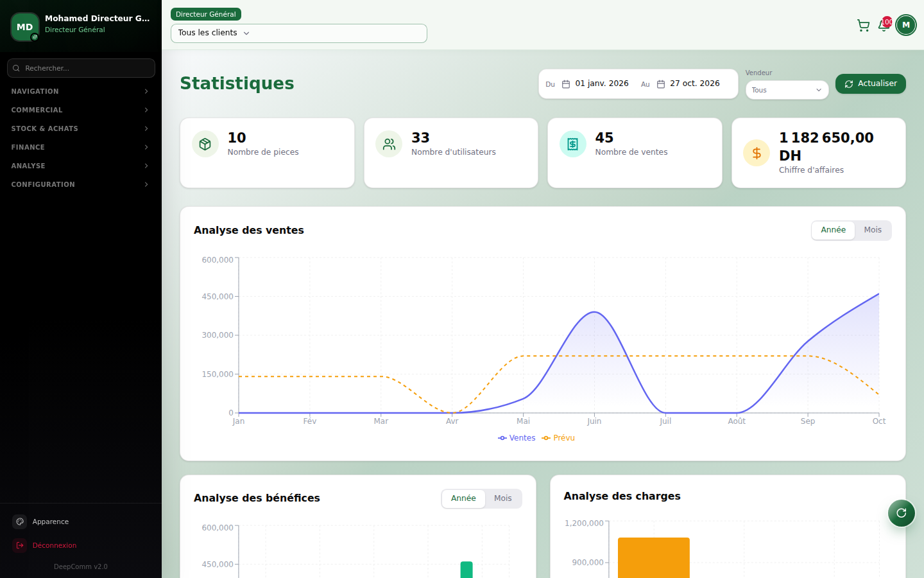Image resolution: width=924 pixels, height=578 pixels.
Task: Expand the NAVIGATION sidebar section
Action: (x=81, y=91)
